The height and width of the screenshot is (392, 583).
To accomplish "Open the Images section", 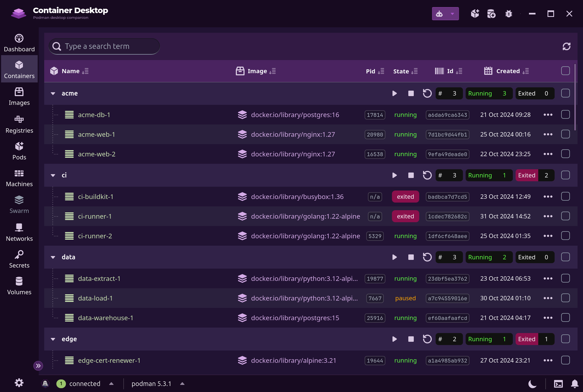I will click(19, 97).
